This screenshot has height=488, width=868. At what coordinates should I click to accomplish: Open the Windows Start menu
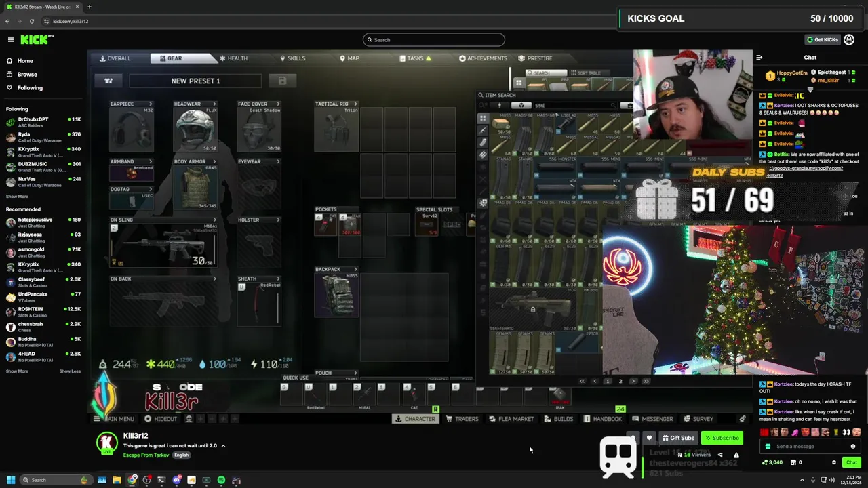(11, 480)
